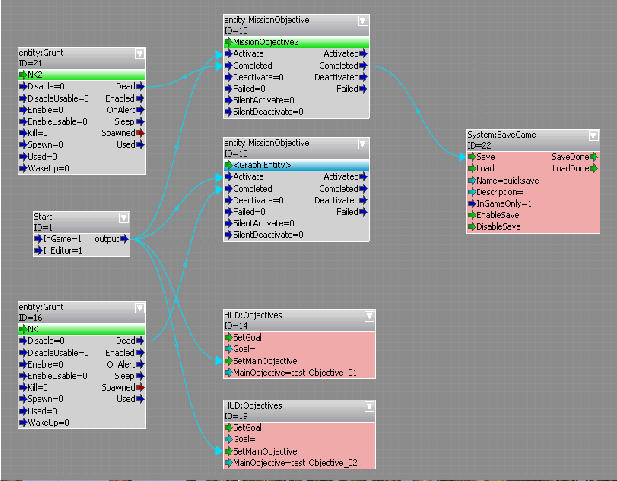Click Completed output port on MissionObjective2 node
617x481 pixels.
coord(363,65)
